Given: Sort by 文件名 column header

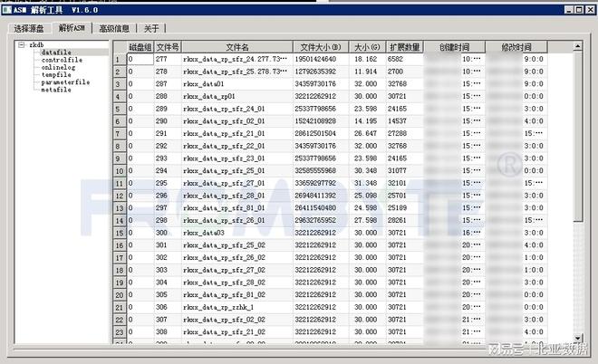Looking at the screenshot, I should (236, 47).
